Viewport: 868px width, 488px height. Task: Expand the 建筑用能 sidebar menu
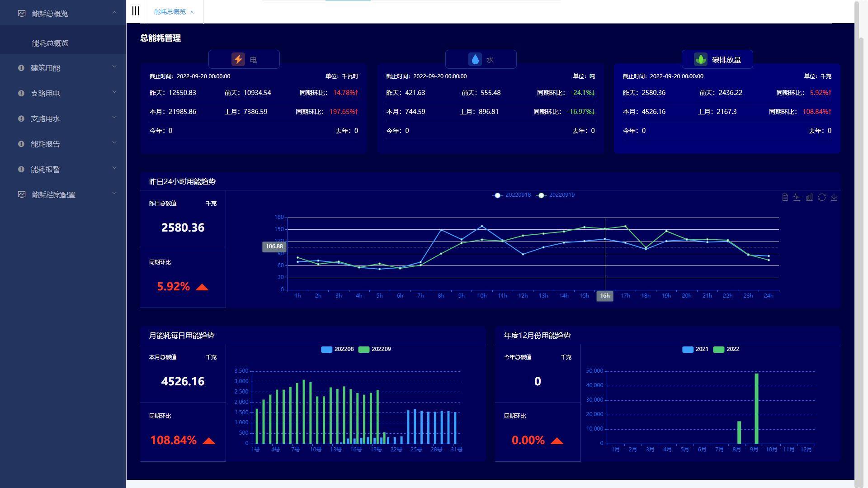click(x=45, y=68)
